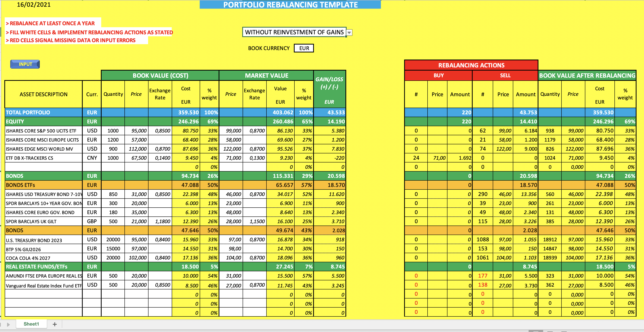
Task: Select the RED CELLS SIGNAL MISSING DATA note
Action: pos(71,40)
